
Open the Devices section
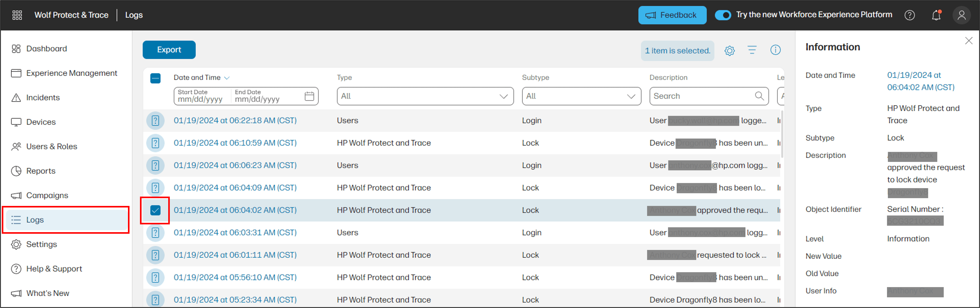tap(41, 122)
